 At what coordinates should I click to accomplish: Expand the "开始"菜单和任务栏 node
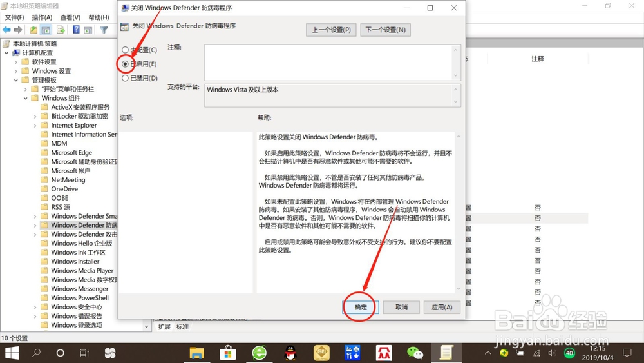26,89
